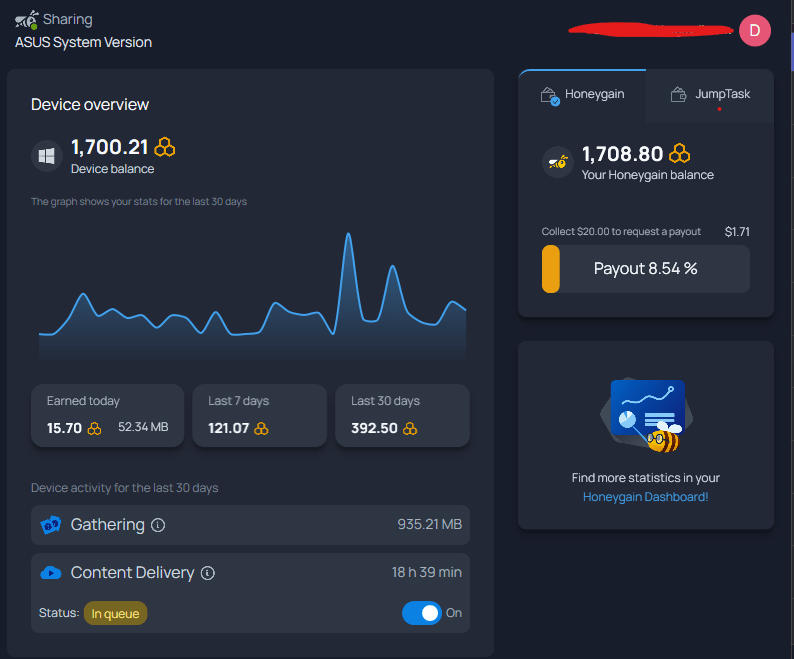Click honeycomb icon next to 1,708.80
Image resolution: width=794 pixels, height=659 pixels.
pyautogui.click(x=680, y=153)
